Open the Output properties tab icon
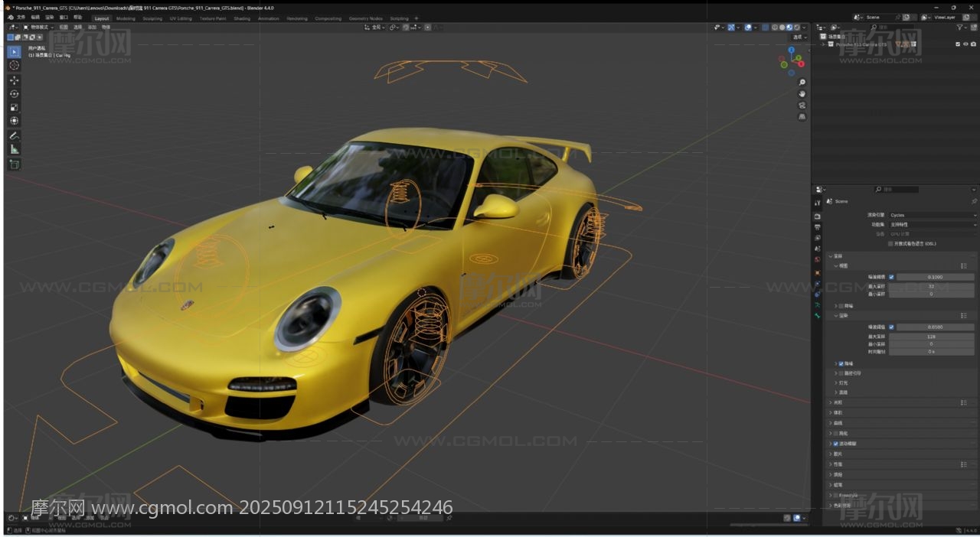The height and width of the screenshot is (537, 980). 818,227
